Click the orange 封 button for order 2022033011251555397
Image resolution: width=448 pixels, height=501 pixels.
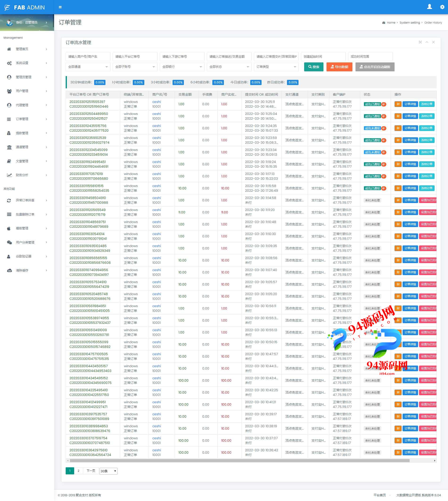pyautogui.click(x=398, y=104)
